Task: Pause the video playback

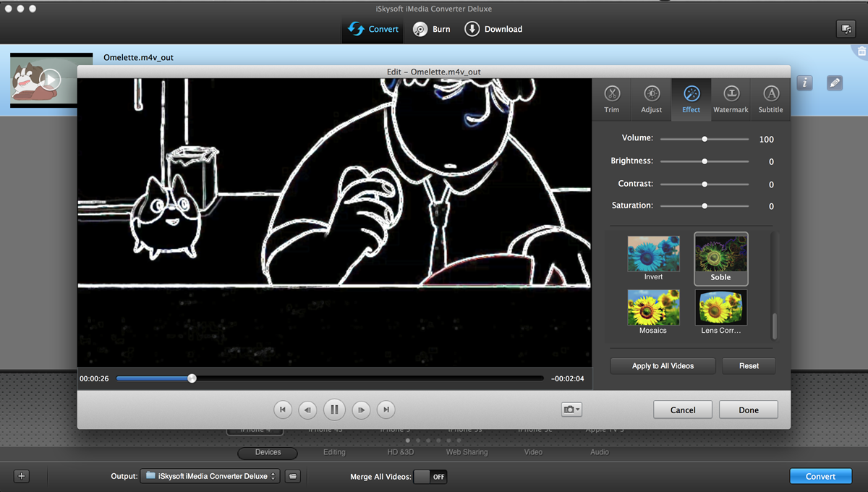Action: [x=334, y=410]
